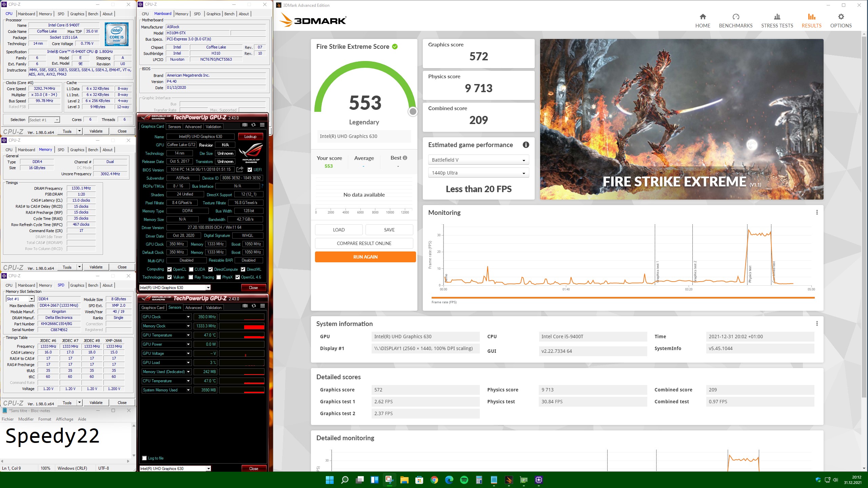Go to STRESS TESTS in 3DMark
Image resolution: width=868 pixels, height=488 pixels.
click(x=777, y=21)
